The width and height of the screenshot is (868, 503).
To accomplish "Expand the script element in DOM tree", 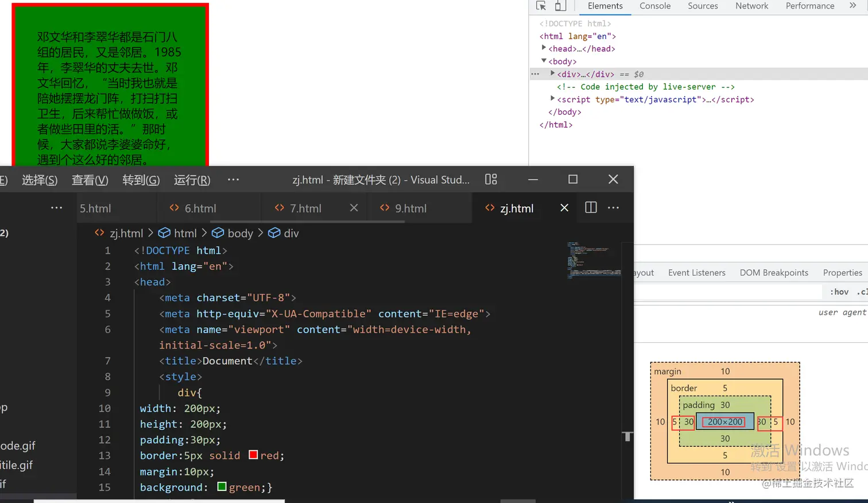I will tap(552, 99).
